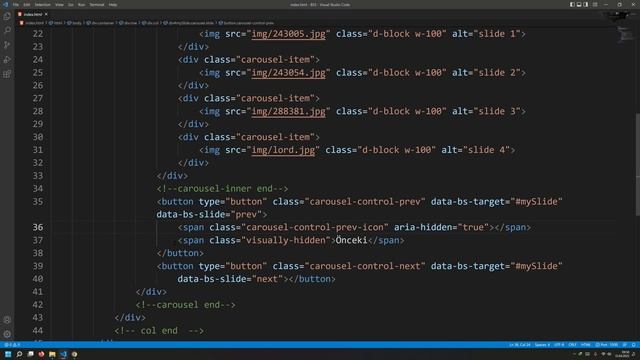This screenshot has height=360, width=640.
Task: Click alt value 'slide 4' on line 31
Action: click(x=487, y=150)
